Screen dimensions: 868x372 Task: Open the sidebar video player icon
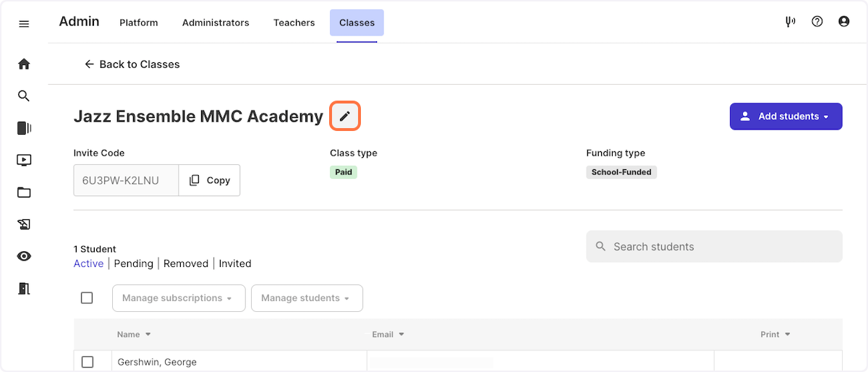(x=24, y=160)
